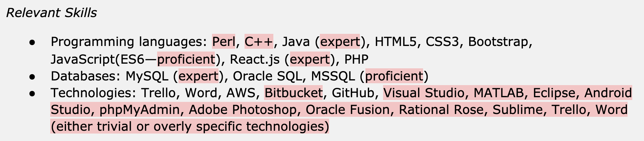Click the highlighted word Bitbucket
The width and height of the screenshot is (644, 141).
pyautogui.click(x=293, y=93)
